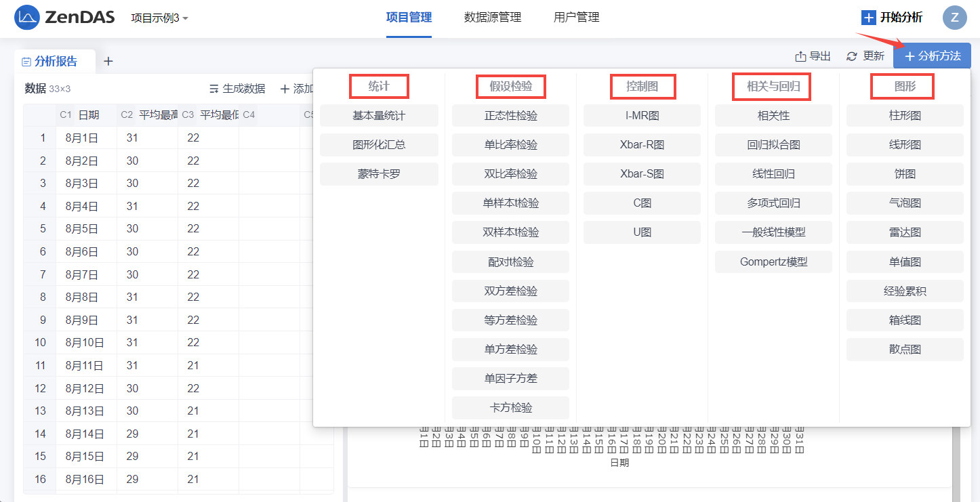
Task: Select the 8月13日 date cell
Action: (86, 411)
